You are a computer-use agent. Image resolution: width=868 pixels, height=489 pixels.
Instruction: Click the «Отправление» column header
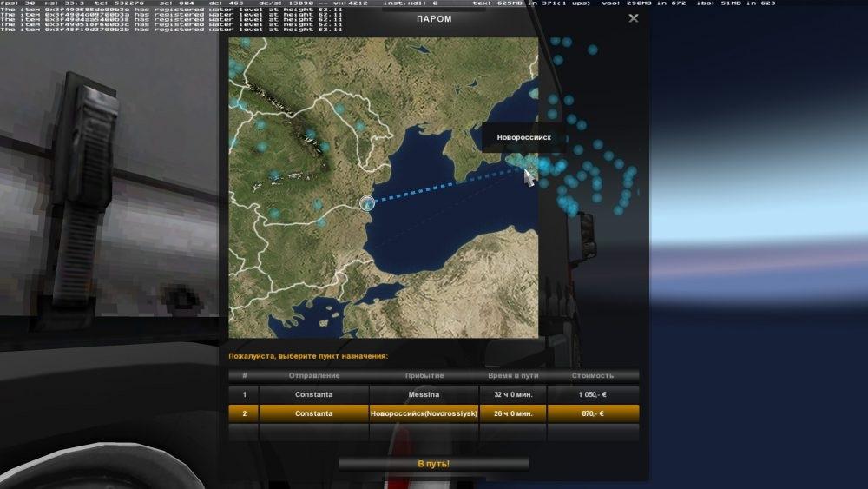314,375
